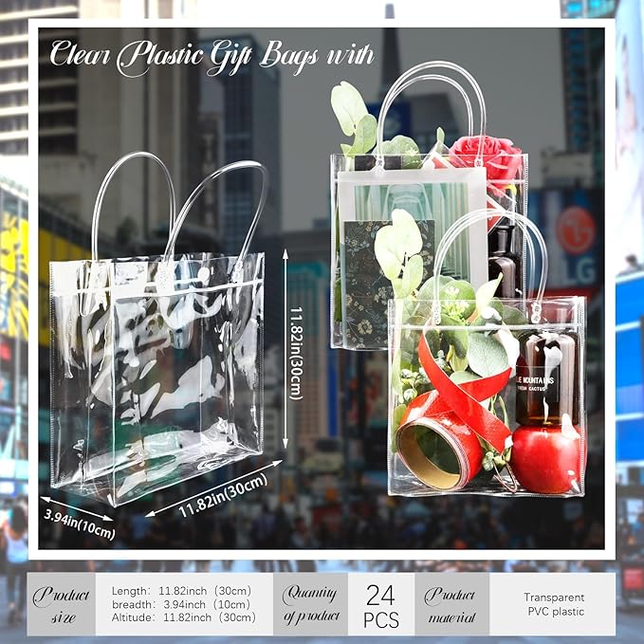
Task: Click the 'Product size' label
Action: [x=61, y=604]
